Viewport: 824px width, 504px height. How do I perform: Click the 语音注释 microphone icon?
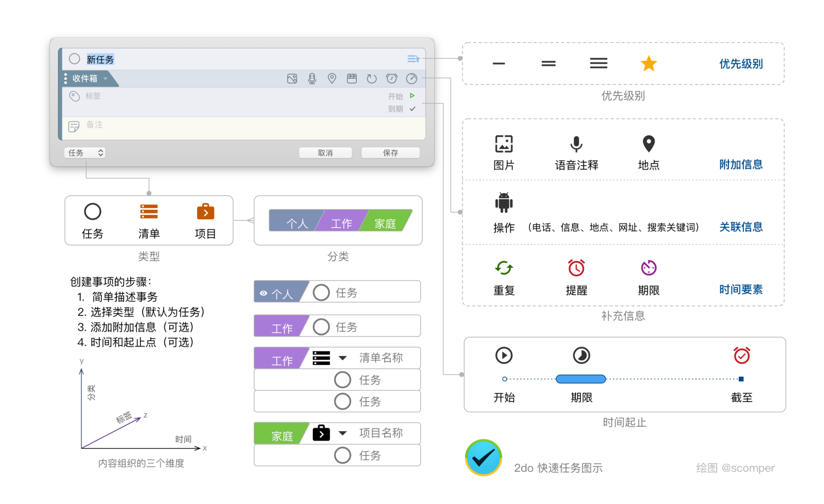pyautogui.click(x=576, y=144)
